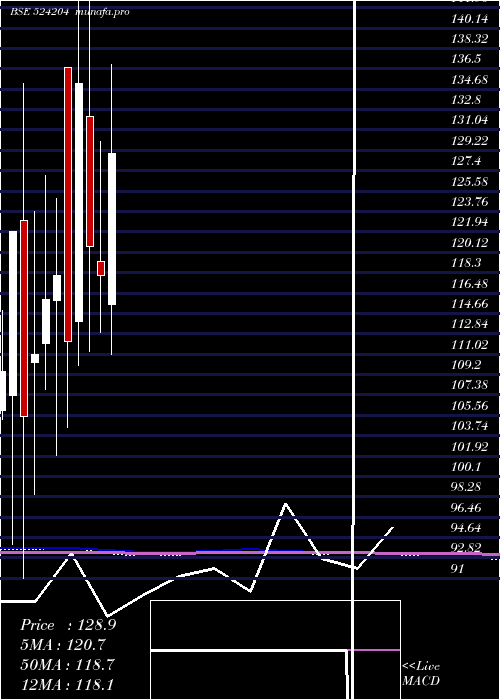Screen dimensions: 500x700
Task: Click the 123.76 price axis label
Action: pyautogui.click(x=470, y=202)
